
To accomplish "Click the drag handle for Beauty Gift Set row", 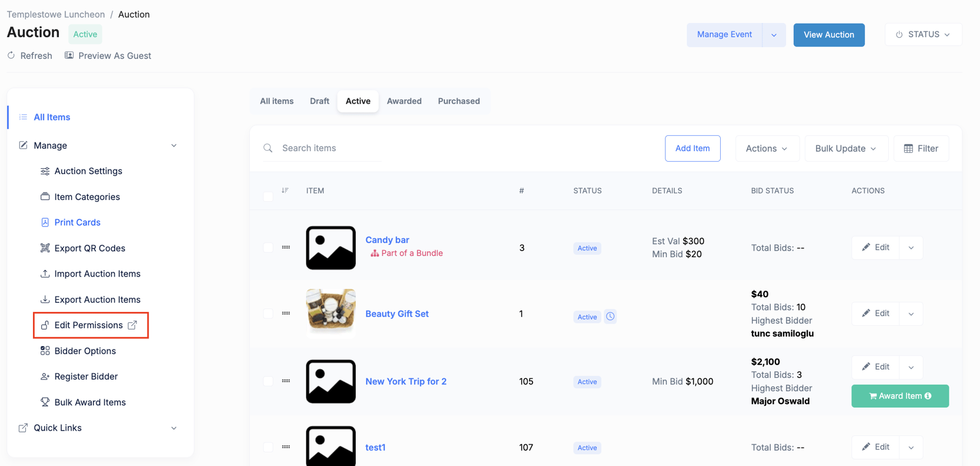I will tap(286, 314).
